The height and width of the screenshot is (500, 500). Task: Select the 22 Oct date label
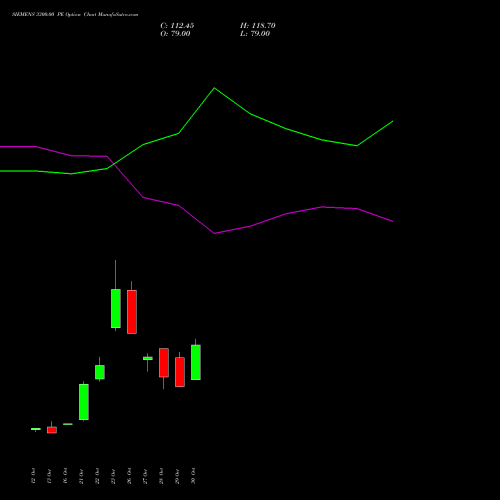coord(97,476)
